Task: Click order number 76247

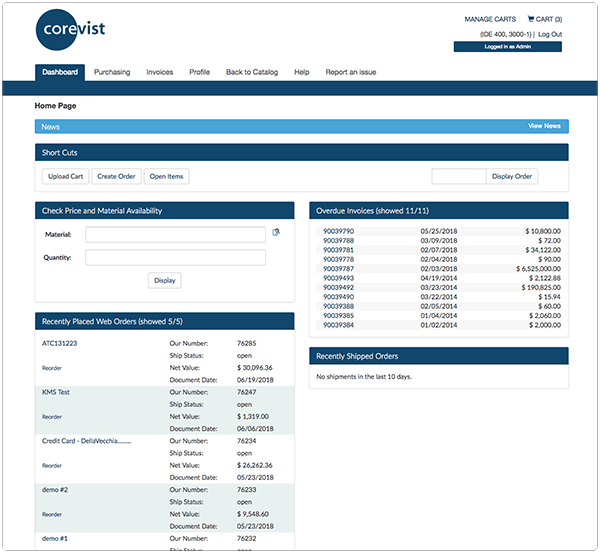Action: [246, 392]
